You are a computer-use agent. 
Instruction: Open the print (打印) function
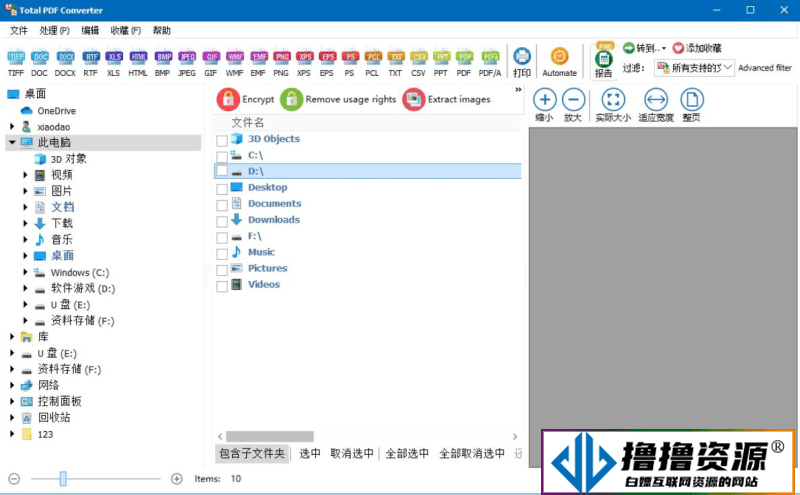coord(522,63)
